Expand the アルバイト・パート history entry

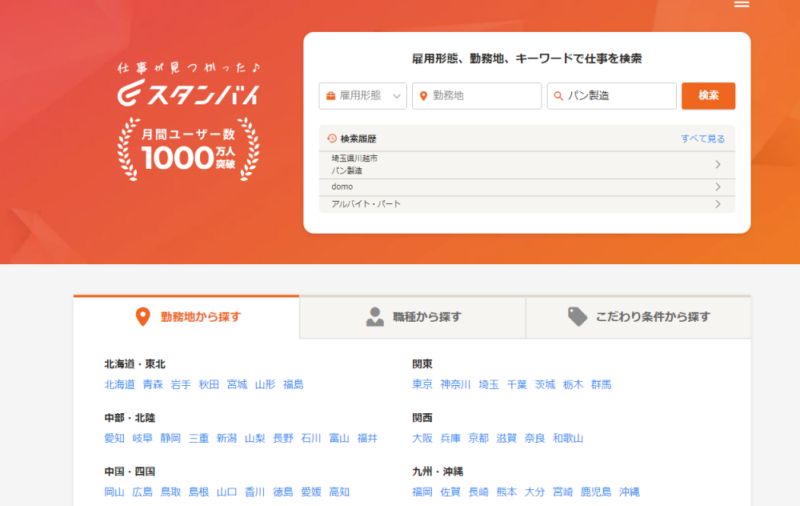tap(717, 204)
